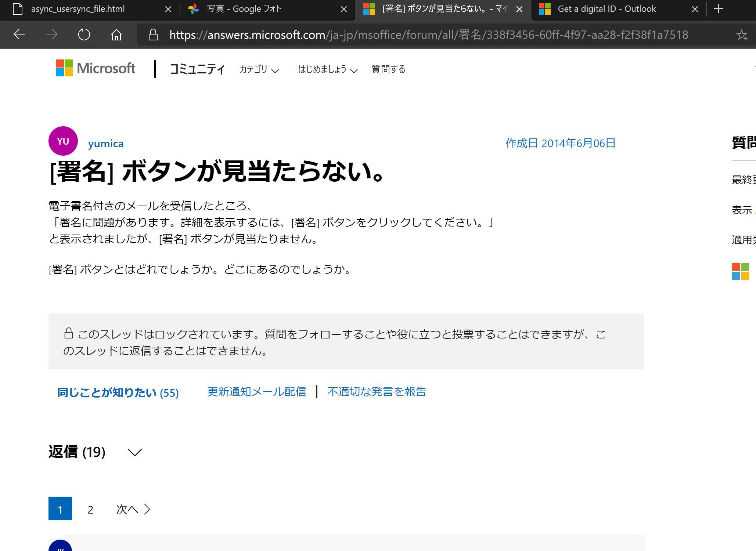
Task: Click the address bar URL field
Action: coord(429,35)
